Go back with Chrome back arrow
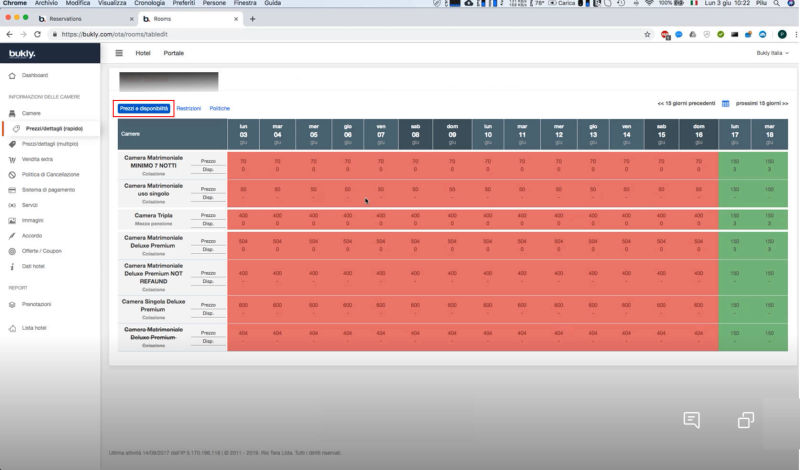Screen dimensions: 800x470 pos(9,34)
